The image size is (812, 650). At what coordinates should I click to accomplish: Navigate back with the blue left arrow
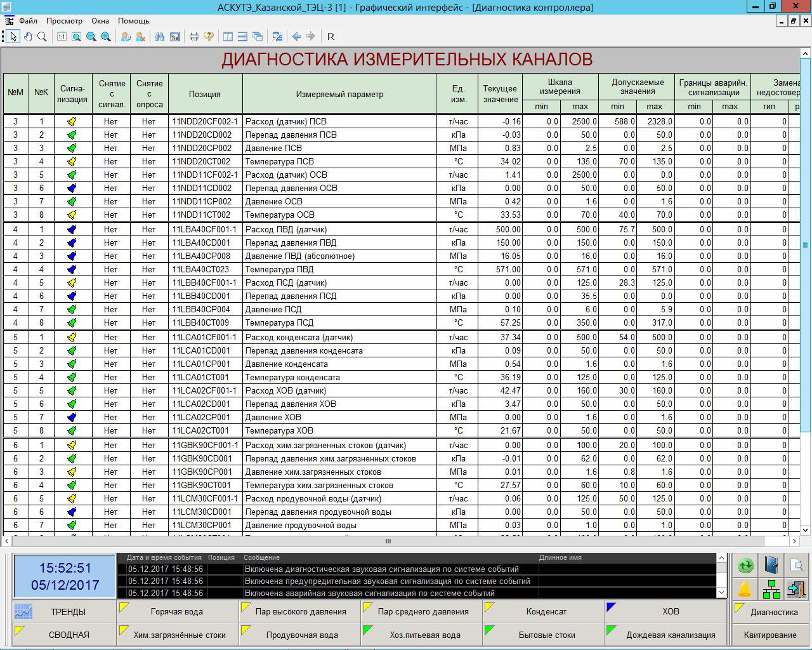pos(296,37)
